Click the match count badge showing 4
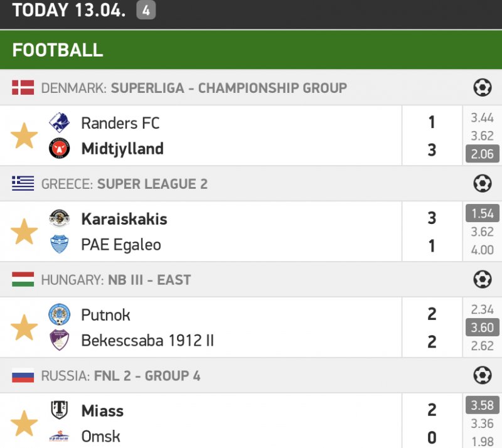 pyautogui.click(x=146, y=11)
